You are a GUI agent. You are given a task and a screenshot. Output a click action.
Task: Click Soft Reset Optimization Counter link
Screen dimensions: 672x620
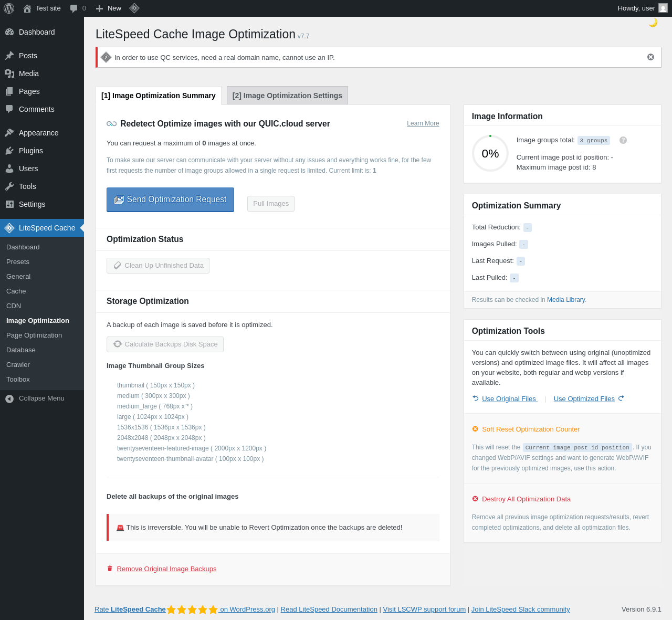coord(531,429)
